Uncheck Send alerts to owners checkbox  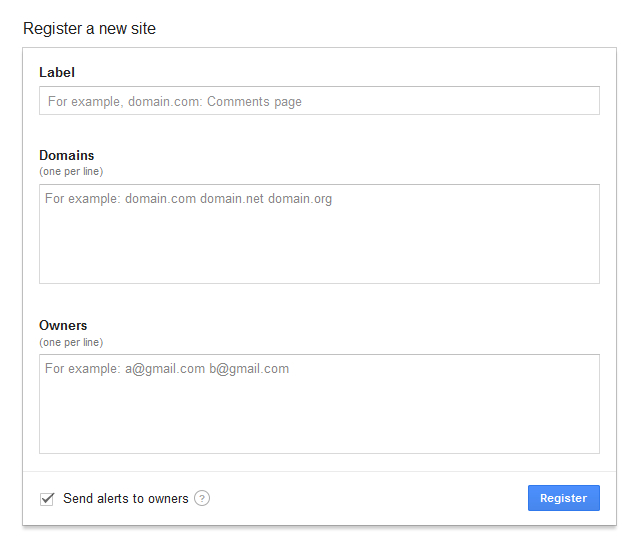point(47,499)
